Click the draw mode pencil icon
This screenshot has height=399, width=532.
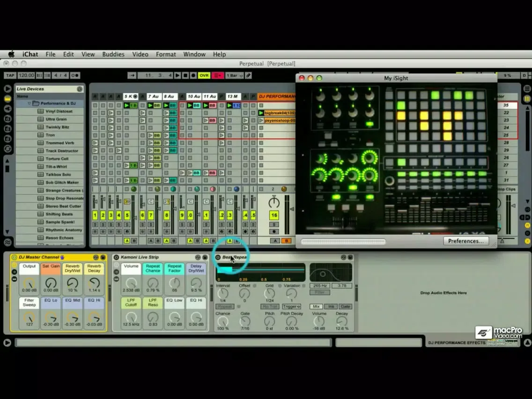pos(248,75)
